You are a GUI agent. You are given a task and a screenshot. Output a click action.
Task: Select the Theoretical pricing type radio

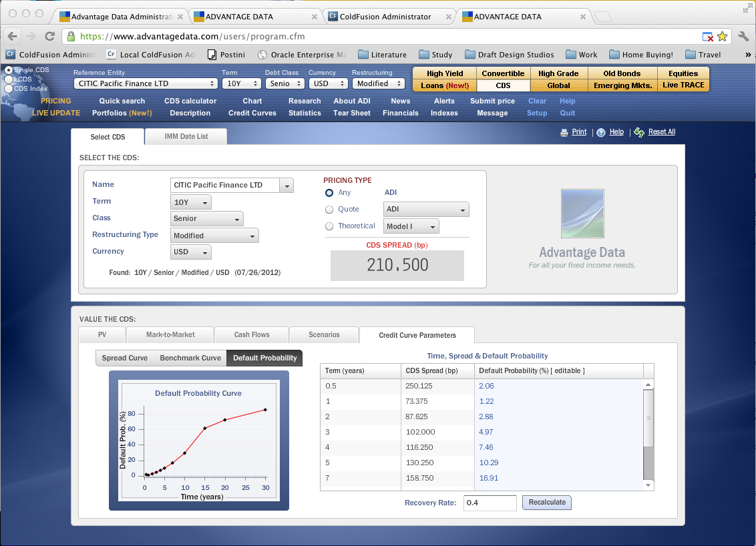click(x=329, y=226)
